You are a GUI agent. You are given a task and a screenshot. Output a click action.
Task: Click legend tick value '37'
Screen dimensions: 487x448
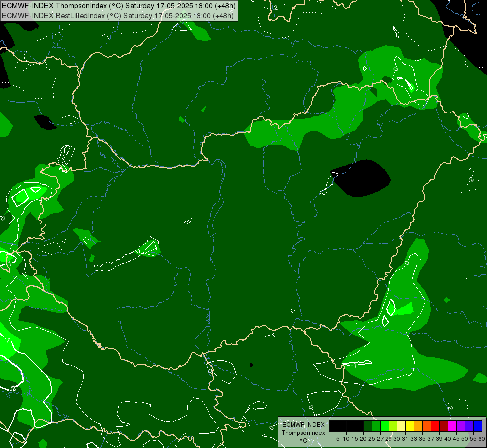431,439
